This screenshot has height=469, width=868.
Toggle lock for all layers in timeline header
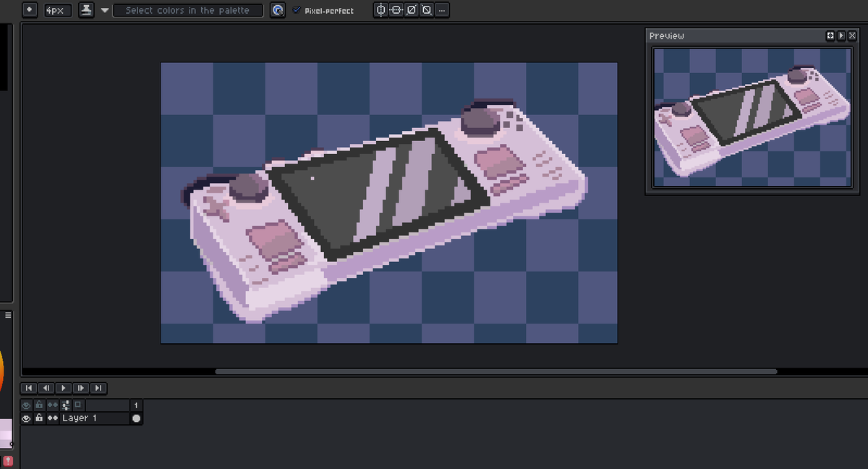point(40,405)
